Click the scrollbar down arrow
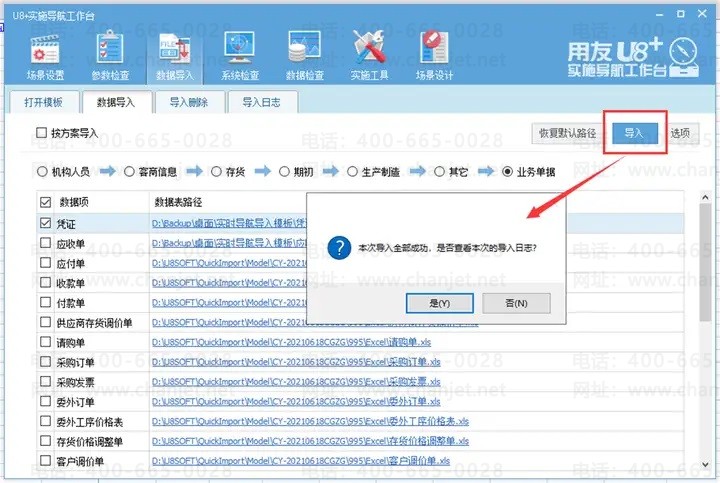The width and height of the screenshot is (720, 483). click(x=705, y=465)
